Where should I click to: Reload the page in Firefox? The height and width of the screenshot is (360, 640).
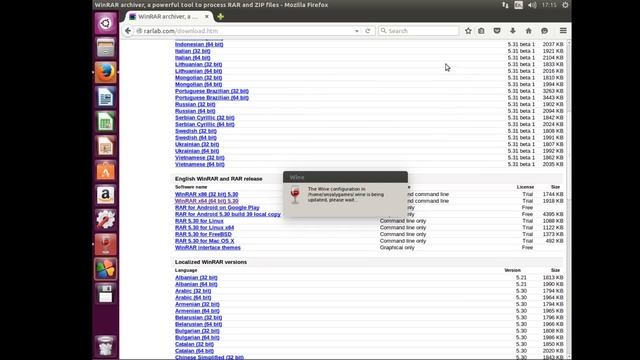point(368,31)
